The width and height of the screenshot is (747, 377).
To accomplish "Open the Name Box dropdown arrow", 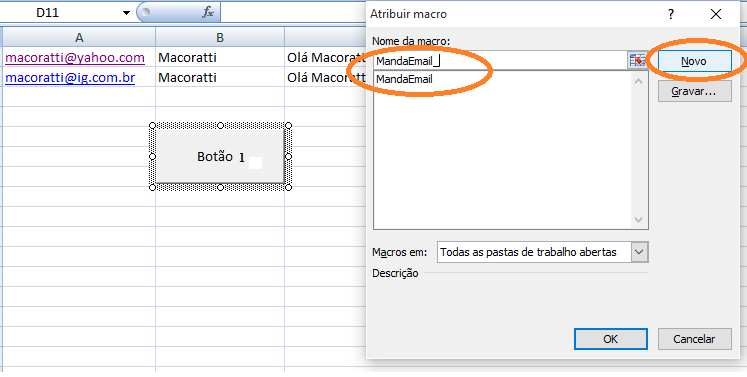I will 126,13.
